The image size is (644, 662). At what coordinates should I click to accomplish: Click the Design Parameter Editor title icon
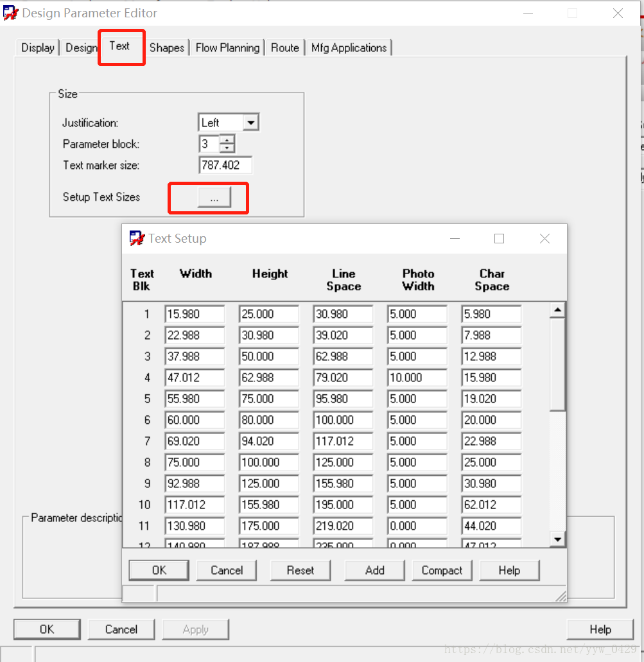tap(11, 13)
